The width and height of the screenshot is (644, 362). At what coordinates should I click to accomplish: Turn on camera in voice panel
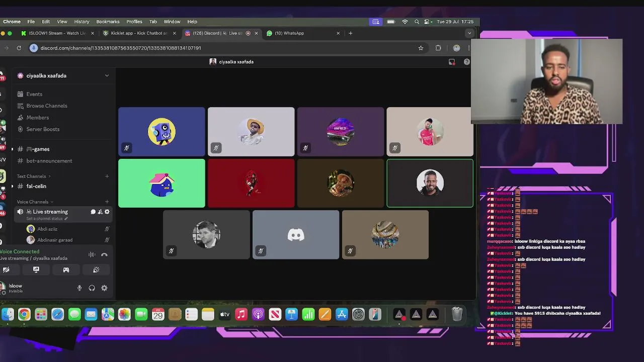(x=6, y=270)
